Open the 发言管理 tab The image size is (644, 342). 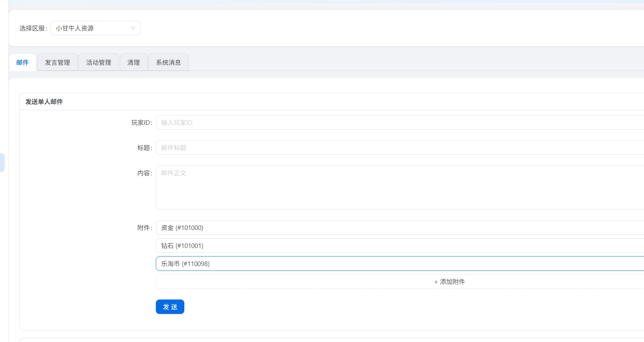[58, 62]
